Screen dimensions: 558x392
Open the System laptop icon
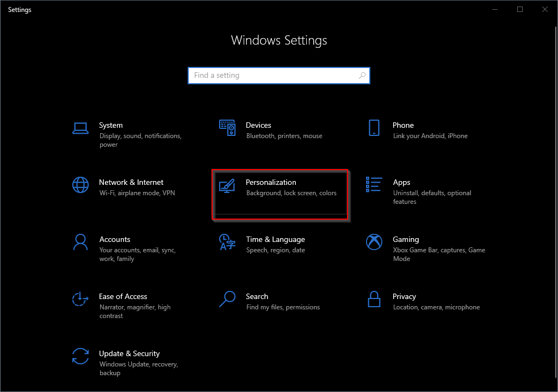point(80,128)
